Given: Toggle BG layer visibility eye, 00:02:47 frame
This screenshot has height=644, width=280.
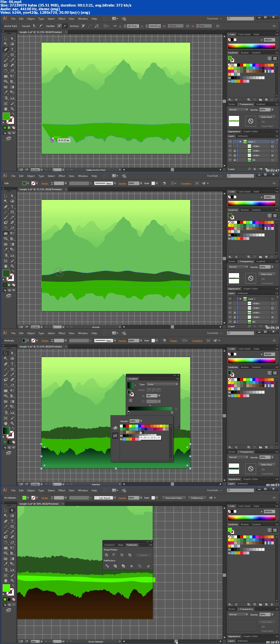Looking at the screenshot, I should point(230,160).
